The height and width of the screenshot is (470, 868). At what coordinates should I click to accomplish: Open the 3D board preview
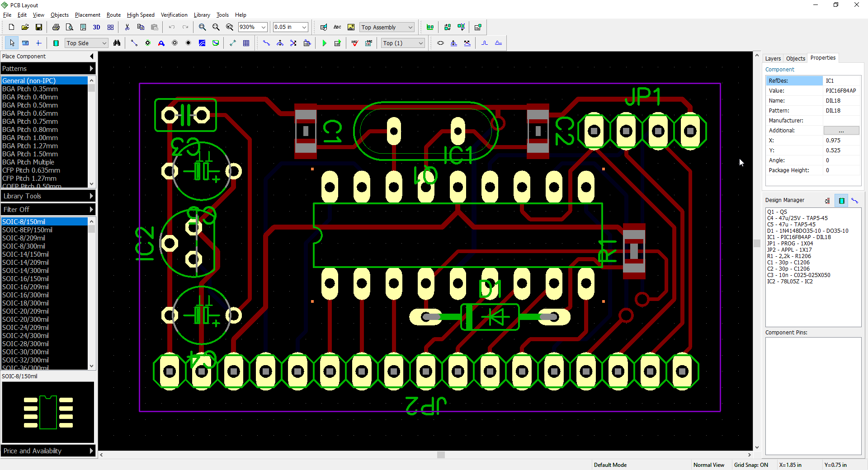click(96, 27)
